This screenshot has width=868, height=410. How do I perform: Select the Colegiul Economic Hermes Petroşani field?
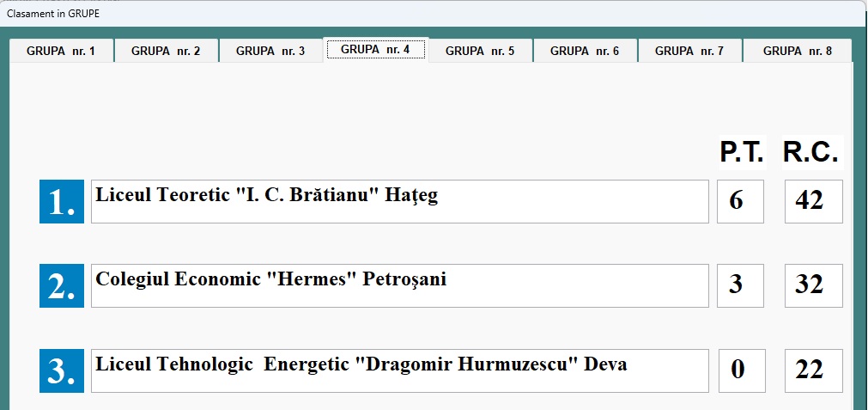coord(399,285)
